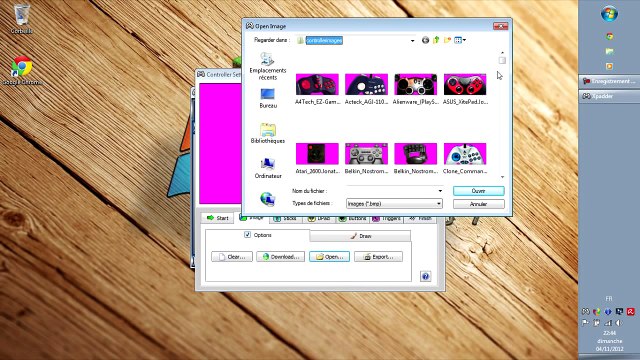Viewport: 640px width, 360px height.
Task: Click the Open... button in Controller Settings
Action: point(329,257)
